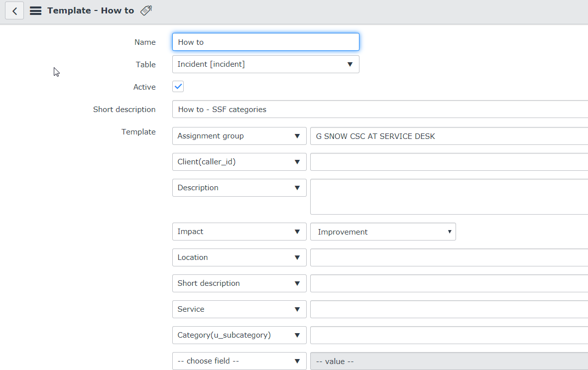Image resolution: width=588 pixels, height=370 pixels.
Task: Open the '-- choose field --' dropdown
Action: click(x=239, y=361)
